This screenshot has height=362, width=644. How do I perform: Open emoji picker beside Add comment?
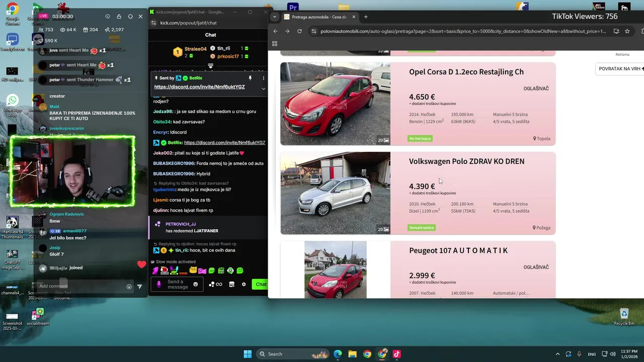(129, 287)
